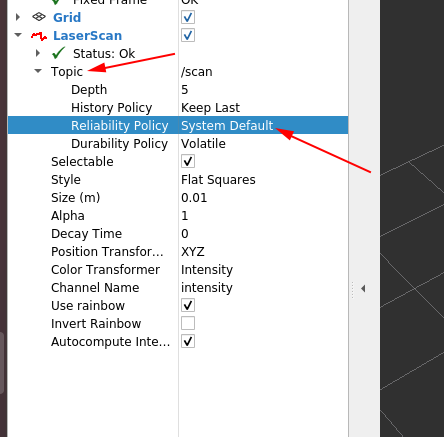Select the Reliability Policy label
The height and width of the screenshot is (437, 444).
coord(120,126)
